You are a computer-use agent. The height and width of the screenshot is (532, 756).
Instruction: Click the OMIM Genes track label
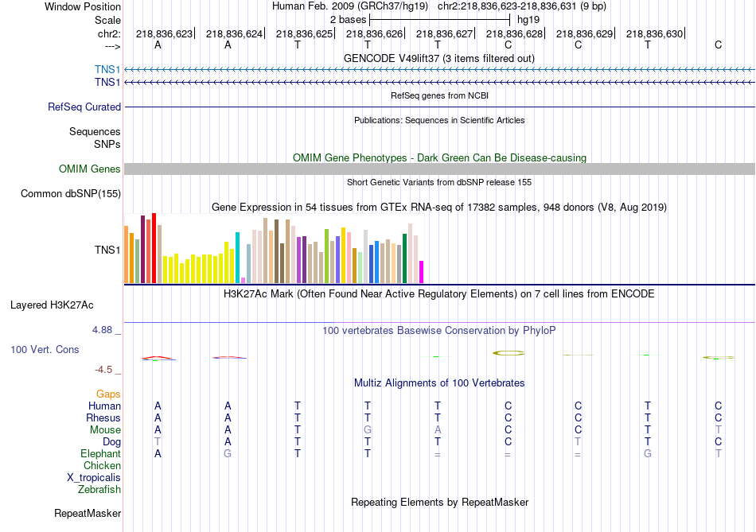point(90,169)
